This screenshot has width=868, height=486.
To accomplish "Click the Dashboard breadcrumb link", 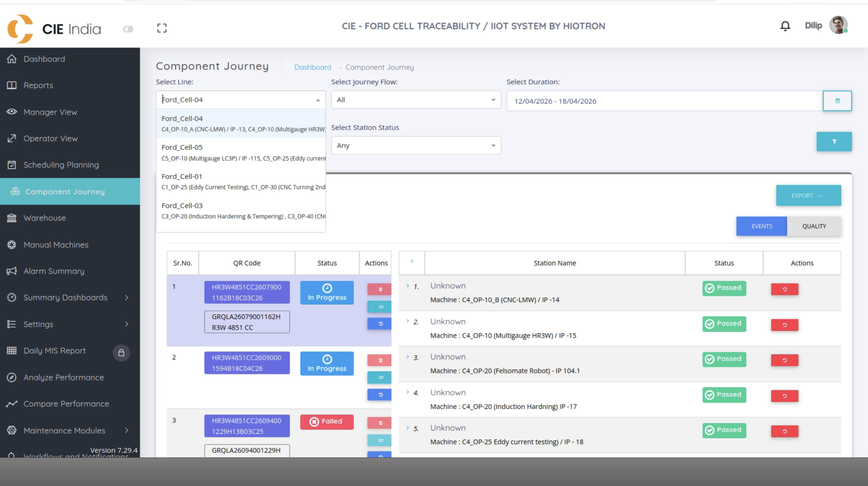I will click(x=313, y=67).
